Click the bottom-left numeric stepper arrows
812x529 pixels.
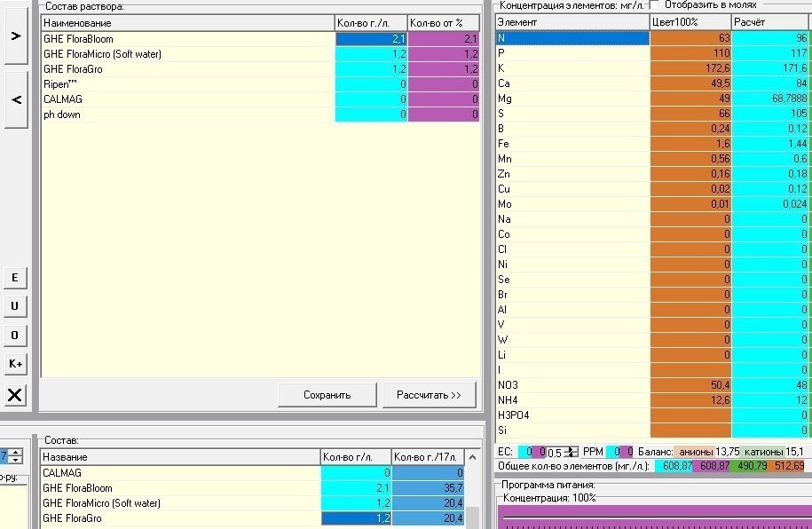(16, 456)
